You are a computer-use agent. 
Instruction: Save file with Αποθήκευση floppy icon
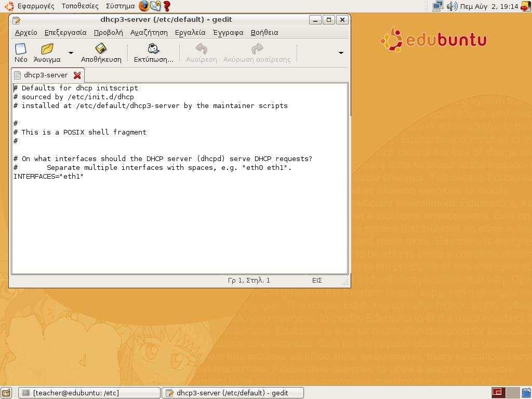click(101, 52)
